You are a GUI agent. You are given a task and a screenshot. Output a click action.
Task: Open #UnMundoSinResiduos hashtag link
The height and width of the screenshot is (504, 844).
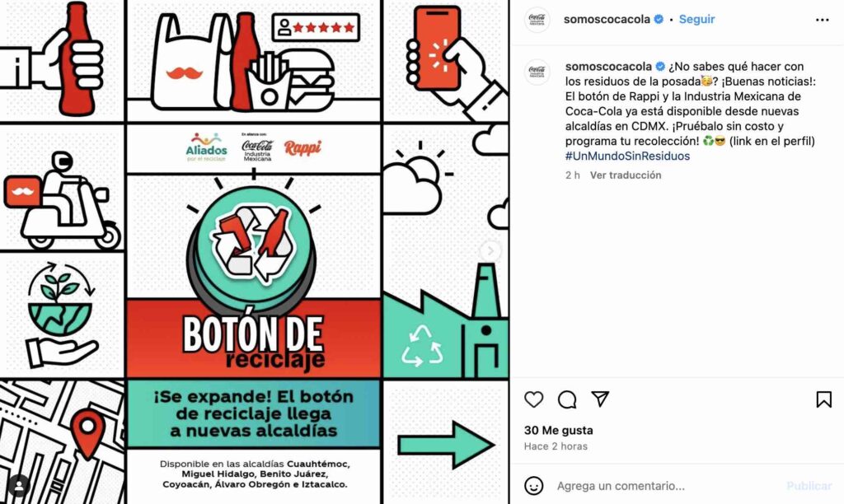627,156
